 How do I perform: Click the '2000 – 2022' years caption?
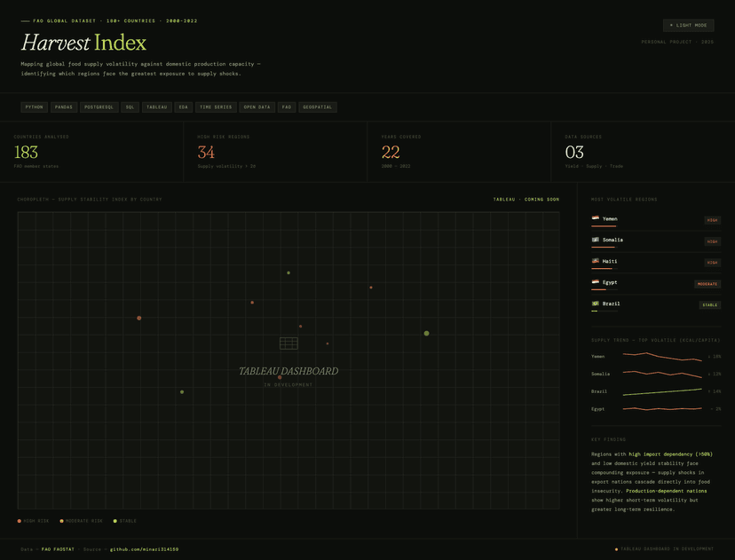click(x=396, y=166)
